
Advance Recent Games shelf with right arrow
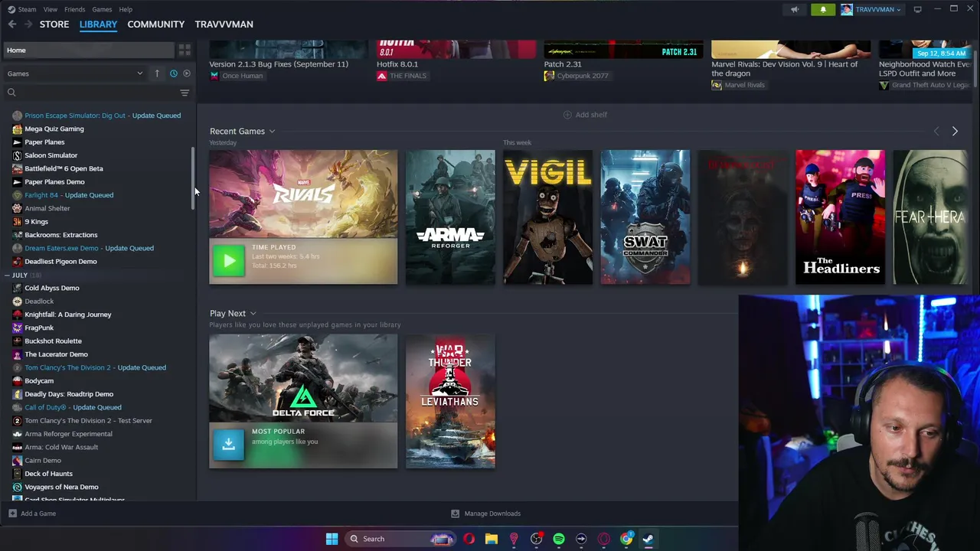click(955, 132)
